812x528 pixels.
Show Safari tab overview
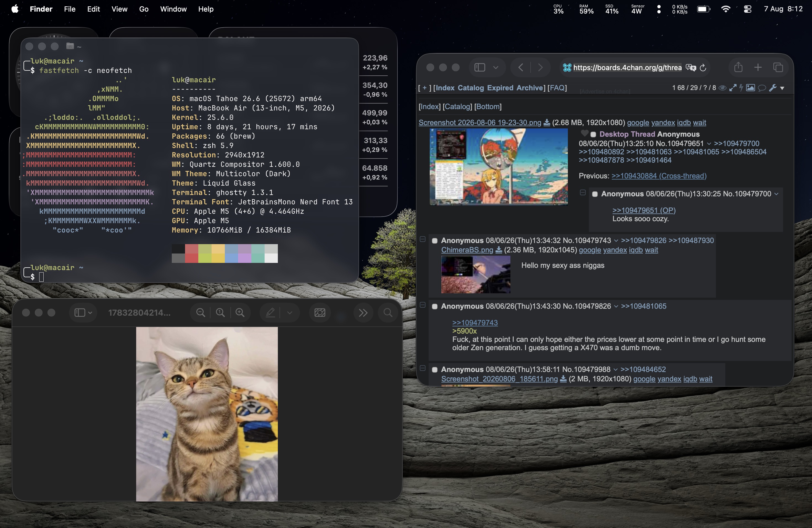click(x=778, y=68)
